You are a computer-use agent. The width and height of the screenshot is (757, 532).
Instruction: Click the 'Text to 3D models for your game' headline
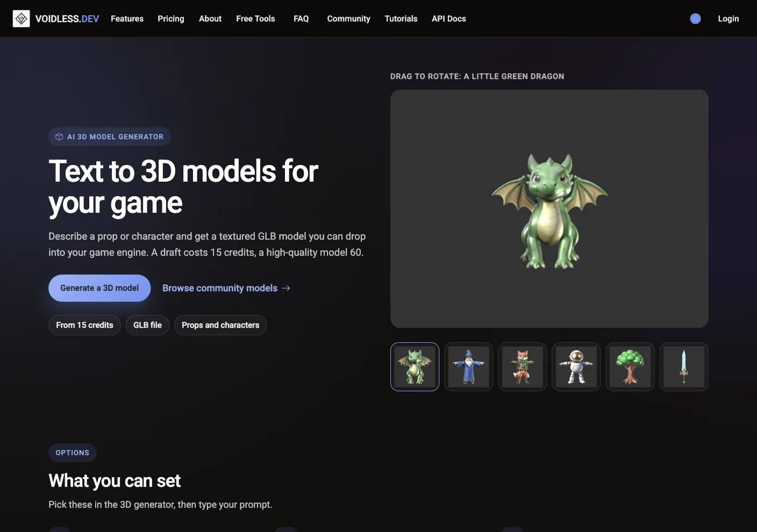pyautogui.click(x=183, y=187)
